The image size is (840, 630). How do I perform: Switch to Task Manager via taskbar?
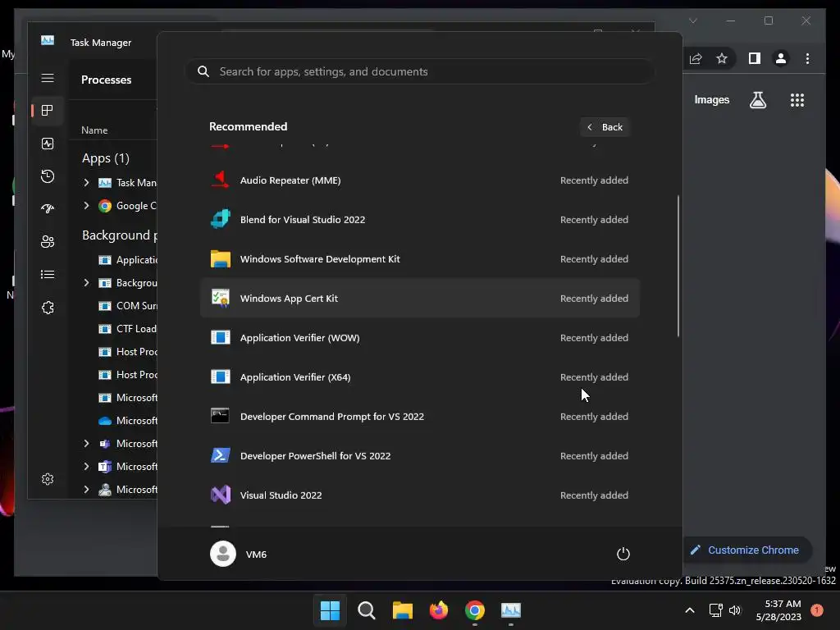tap(511, 610)
